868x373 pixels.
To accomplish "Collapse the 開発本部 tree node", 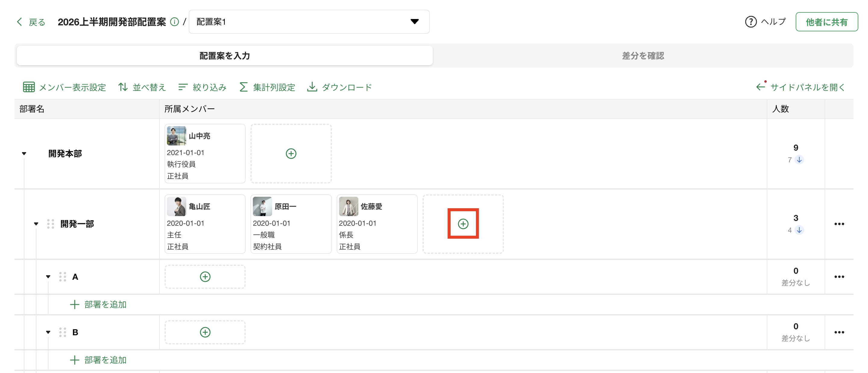I will point(24,154).
